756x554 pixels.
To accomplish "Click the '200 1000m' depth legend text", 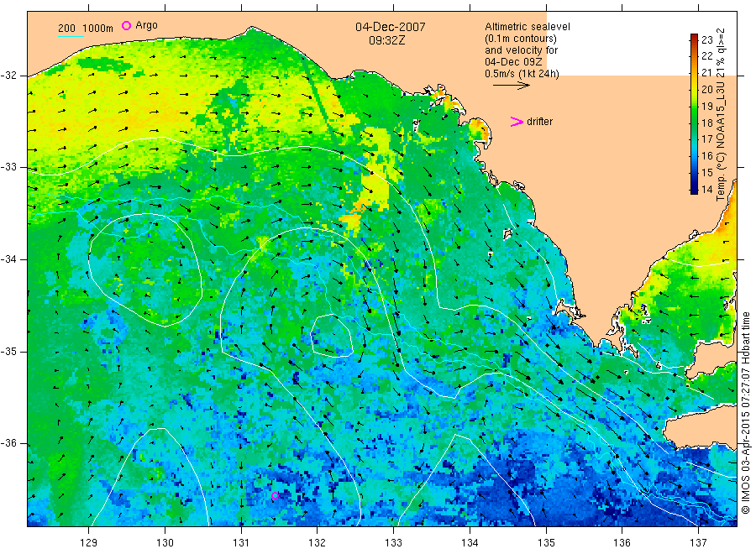I will tap(86, 29).
